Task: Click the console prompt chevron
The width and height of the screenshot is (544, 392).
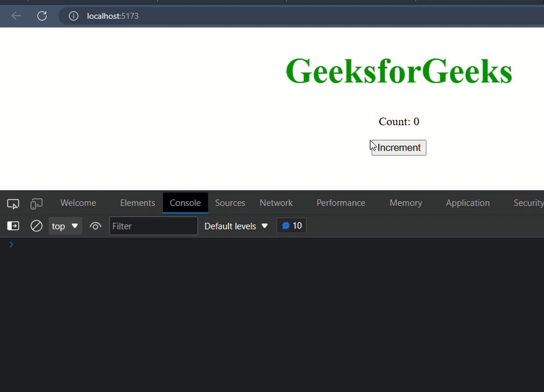Action: coord(12,245)
